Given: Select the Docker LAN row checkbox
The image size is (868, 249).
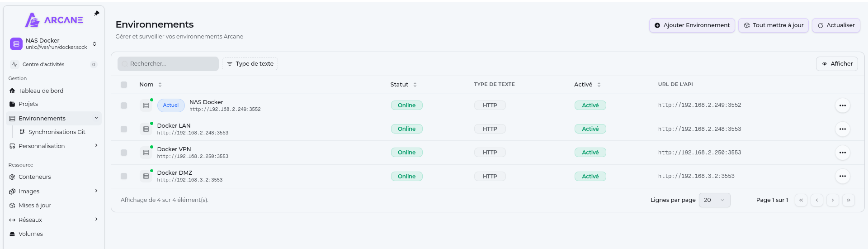Looking at the screenshot, I should pyautogui.click(x=124, y=129).
